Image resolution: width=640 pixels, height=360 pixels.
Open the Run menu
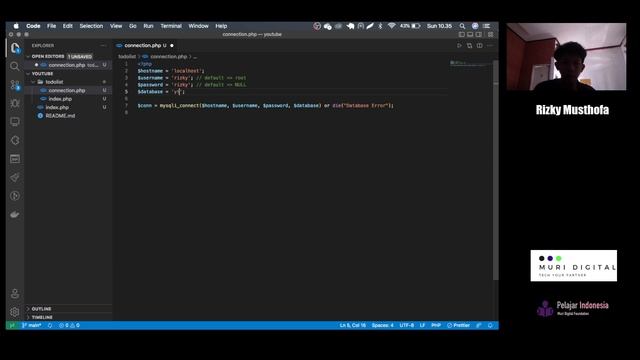point(148,26)
